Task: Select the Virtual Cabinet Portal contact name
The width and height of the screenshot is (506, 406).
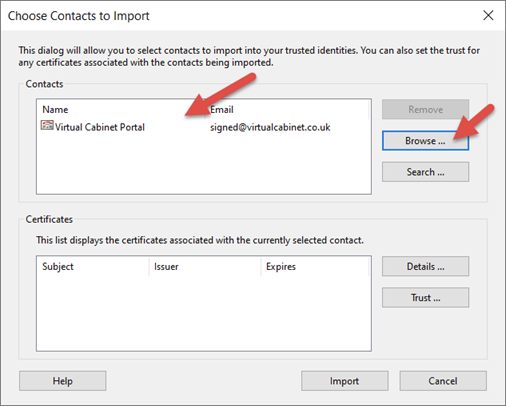Action: (x=100, y=127)
